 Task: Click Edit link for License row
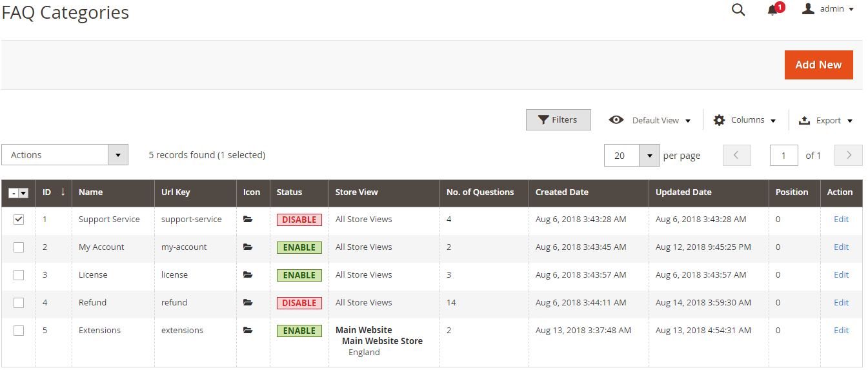click(841, 275)
